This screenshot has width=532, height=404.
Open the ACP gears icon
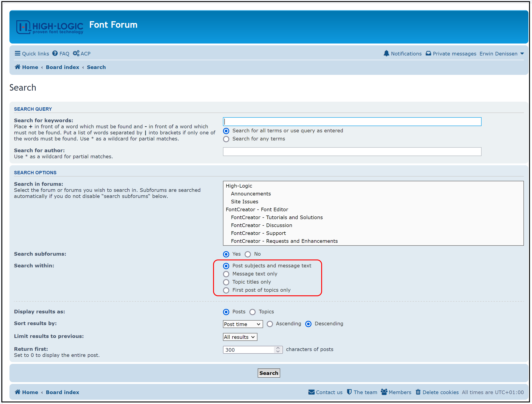point(76,53)
